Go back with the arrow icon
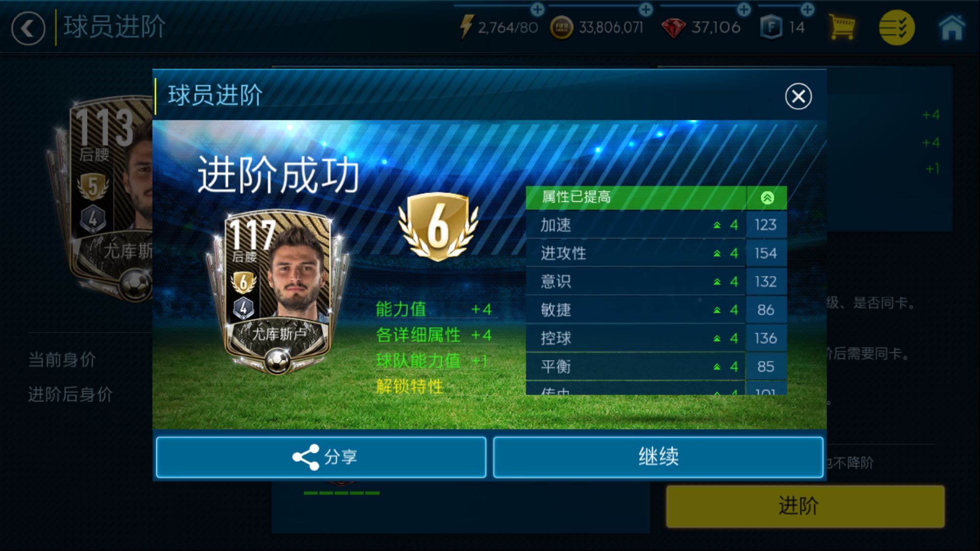 click(x=28, y=28)
